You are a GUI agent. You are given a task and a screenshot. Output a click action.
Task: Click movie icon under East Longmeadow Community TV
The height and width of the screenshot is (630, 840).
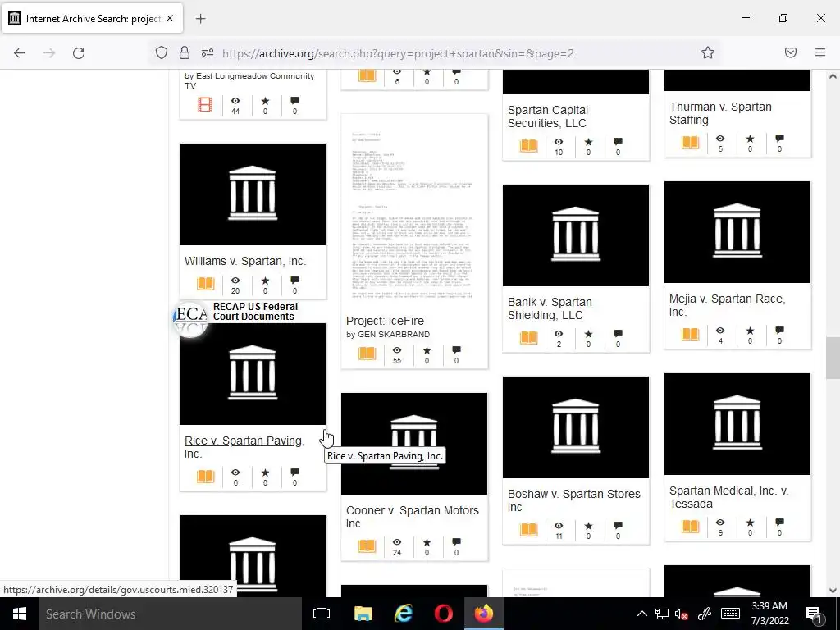[204, 104]
